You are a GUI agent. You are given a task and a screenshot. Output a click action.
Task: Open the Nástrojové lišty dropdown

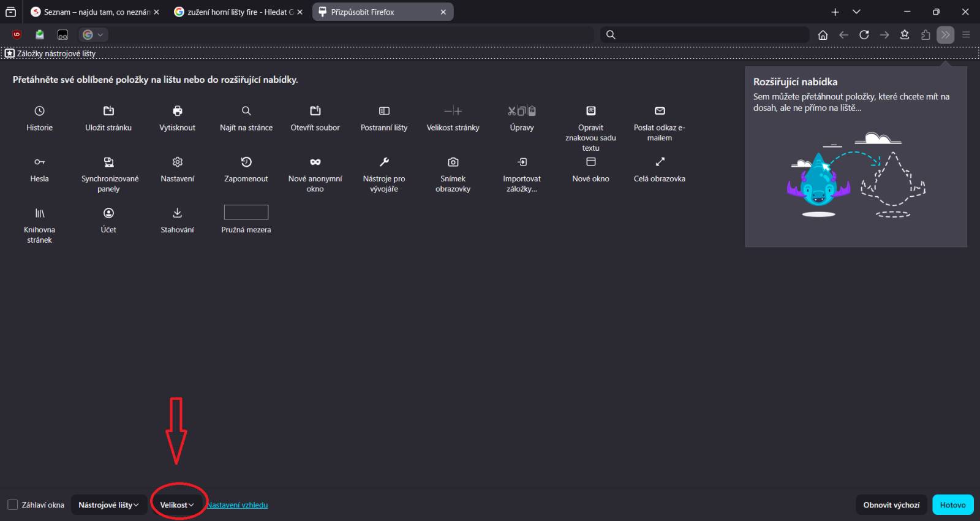click(108, 505)
